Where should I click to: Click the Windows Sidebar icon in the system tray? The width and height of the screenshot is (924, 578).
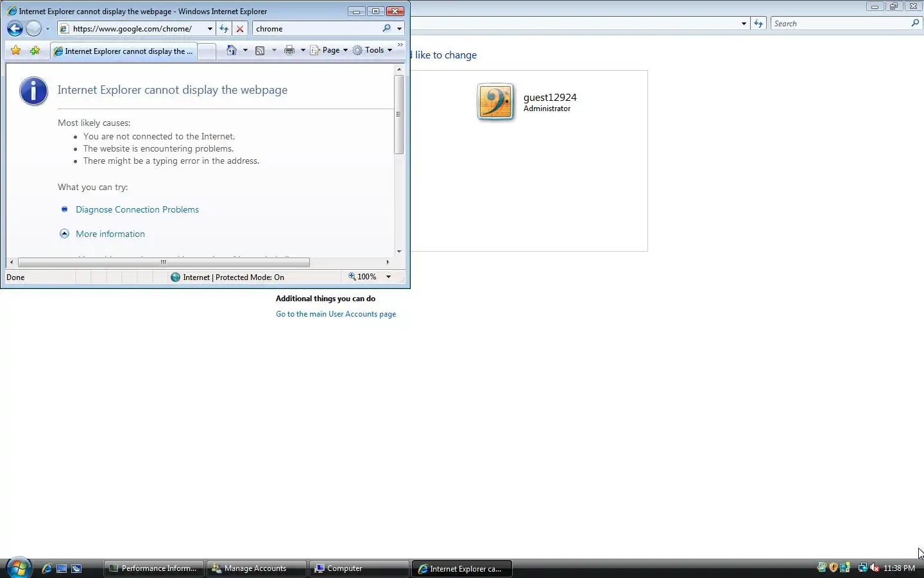(844, 568)
